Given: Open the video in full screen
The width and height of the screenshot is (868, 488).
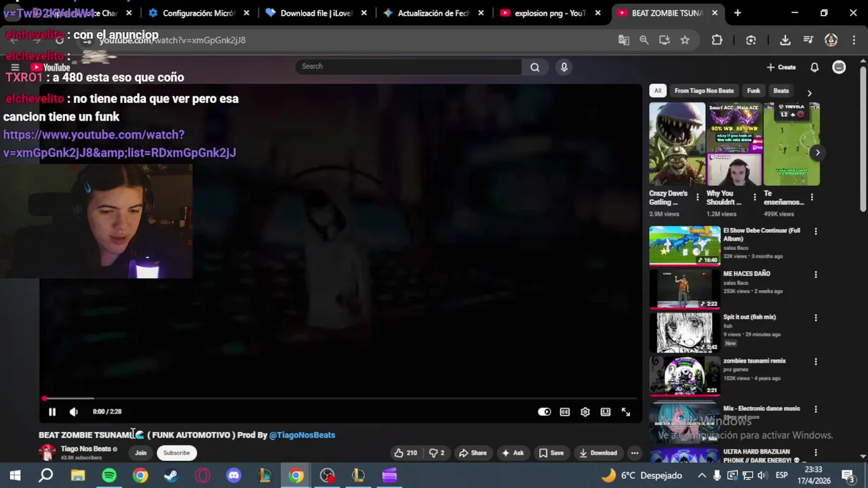Looking at the screenshot, I should 626,411.
